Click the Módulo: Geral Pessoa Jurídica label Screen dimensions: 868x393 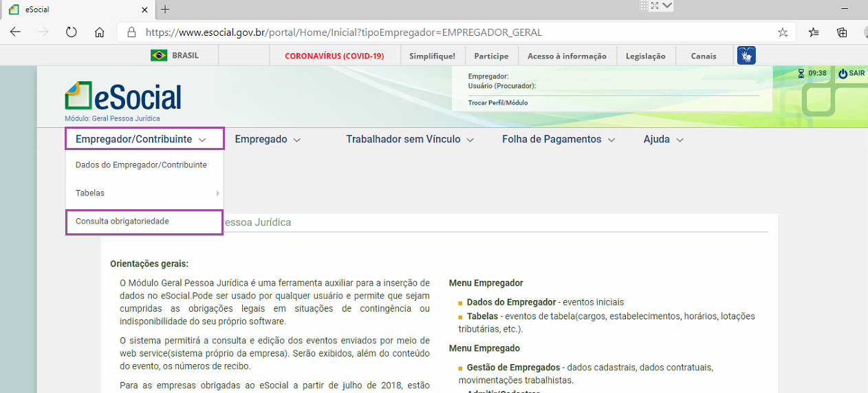pyautogui.click(x=112, y=118)
